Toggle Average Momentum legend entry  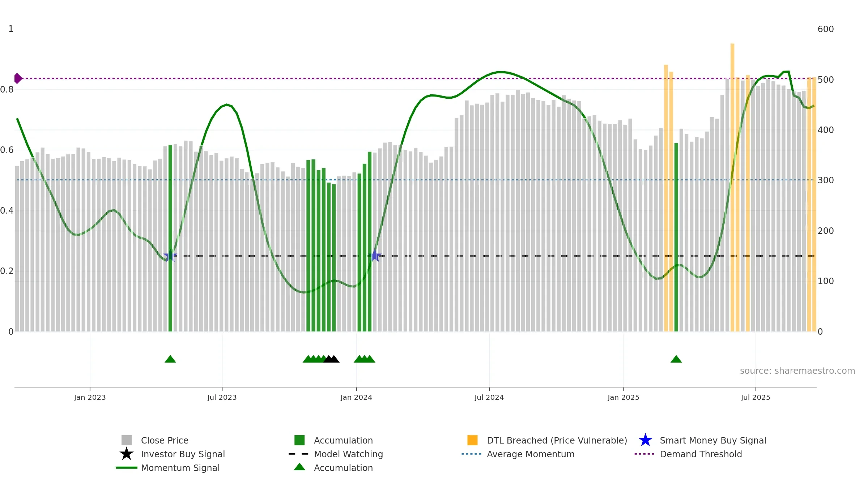(x=531, y=454)
